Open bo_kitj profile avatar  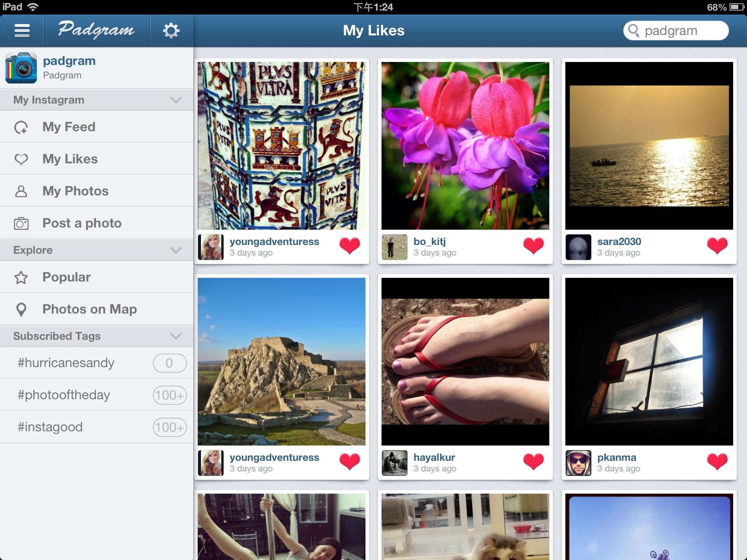(x=395, y=247)
